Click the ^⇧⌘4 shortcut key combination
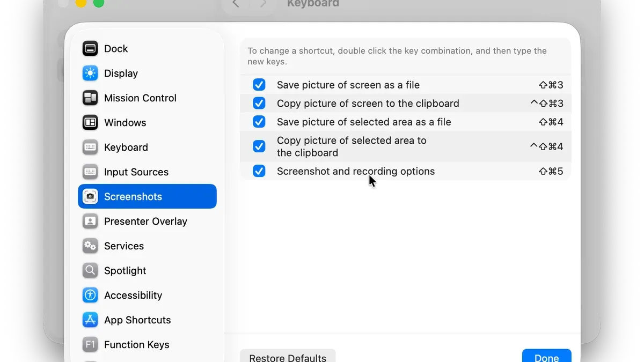644x362 pixels. 547,146
